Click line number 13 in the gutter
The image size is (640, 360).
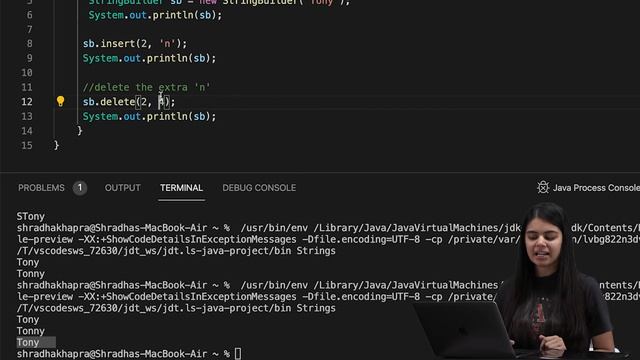(x=27, y=116)
